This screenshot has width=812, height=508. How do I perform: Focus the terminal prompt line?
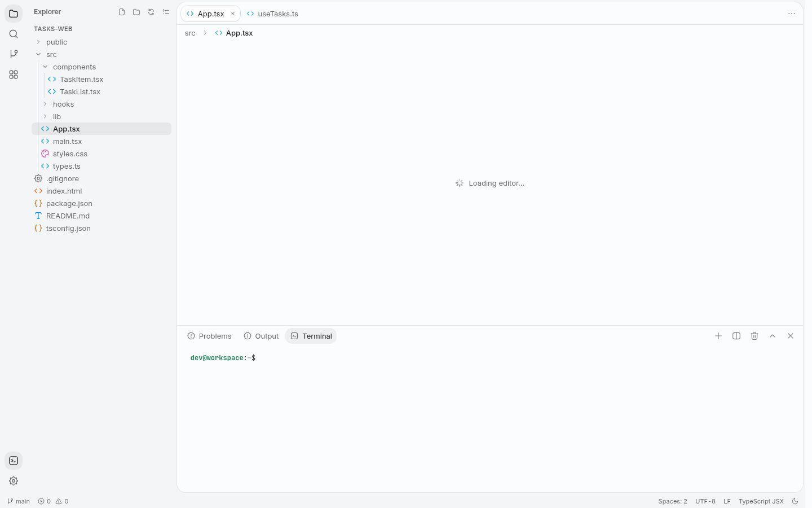point(223,358)
